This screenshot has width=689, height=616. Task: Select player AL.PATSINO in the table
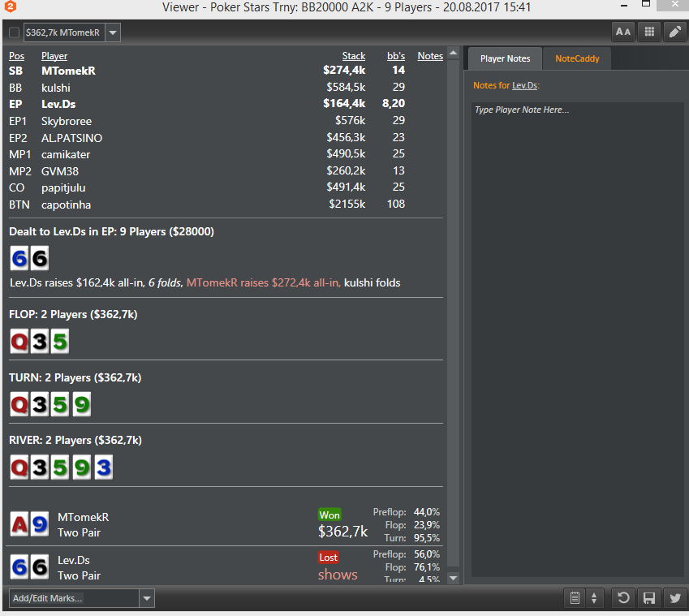point(71,138)
